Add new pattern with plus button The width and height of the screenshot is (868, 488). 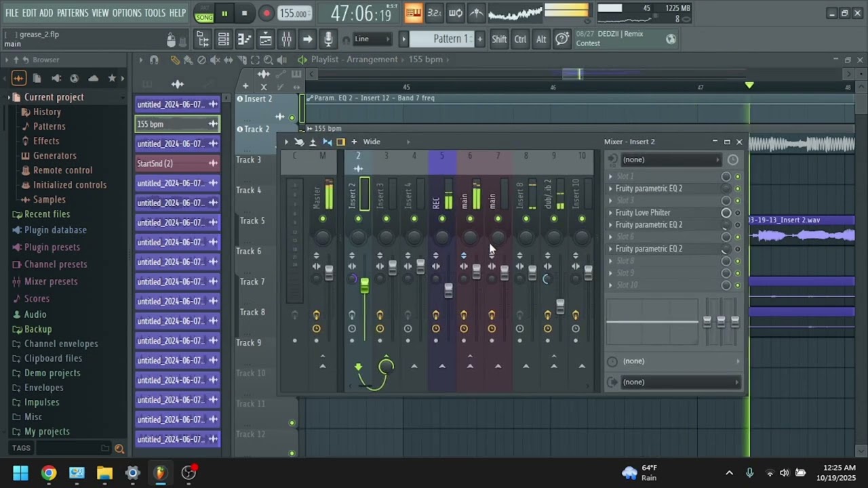[479, 39]
